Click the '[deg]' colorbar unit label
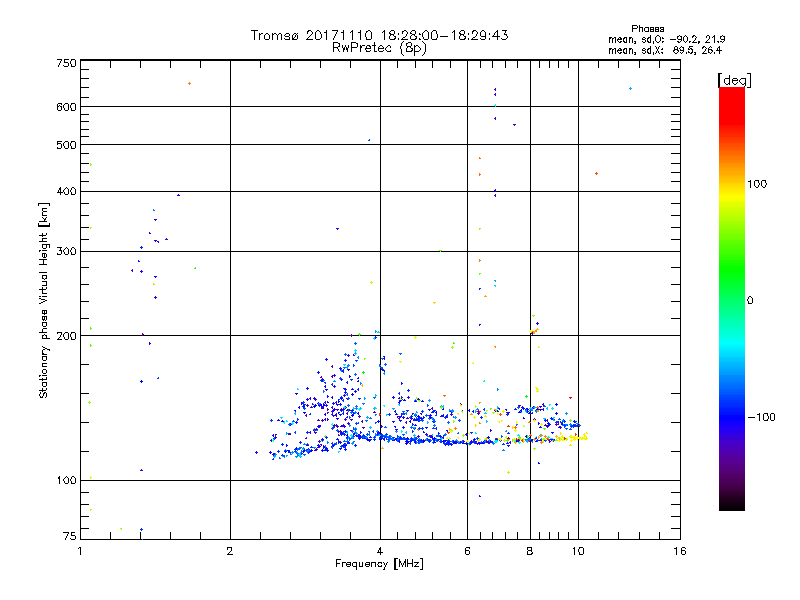800x600 pixels. [x=734, y=80]
